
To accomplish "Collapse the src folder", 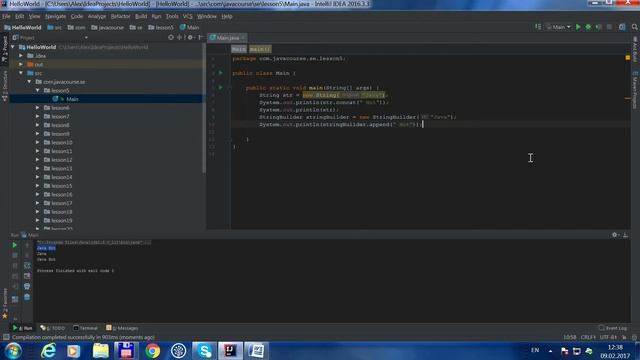I will [21, 73].
